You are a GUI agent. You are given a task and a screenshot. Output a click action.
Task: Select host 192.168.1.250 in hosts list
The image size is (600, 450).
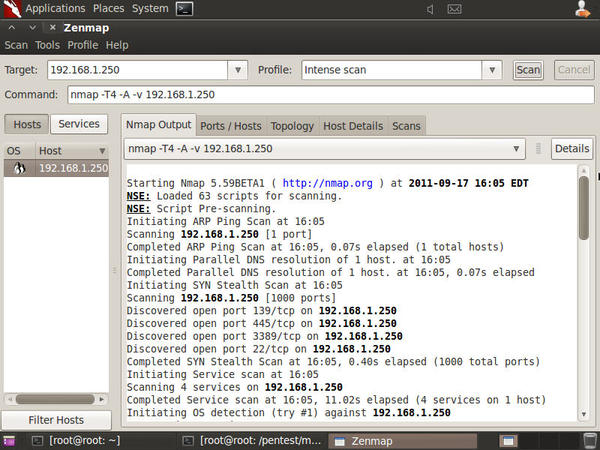click(x=56, y=168)
